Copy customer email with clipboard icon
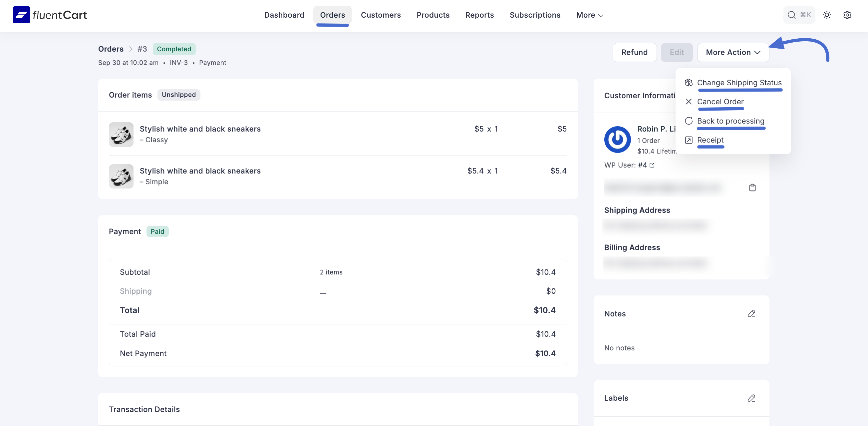This screenshot has height=426, width=868. 752,188
